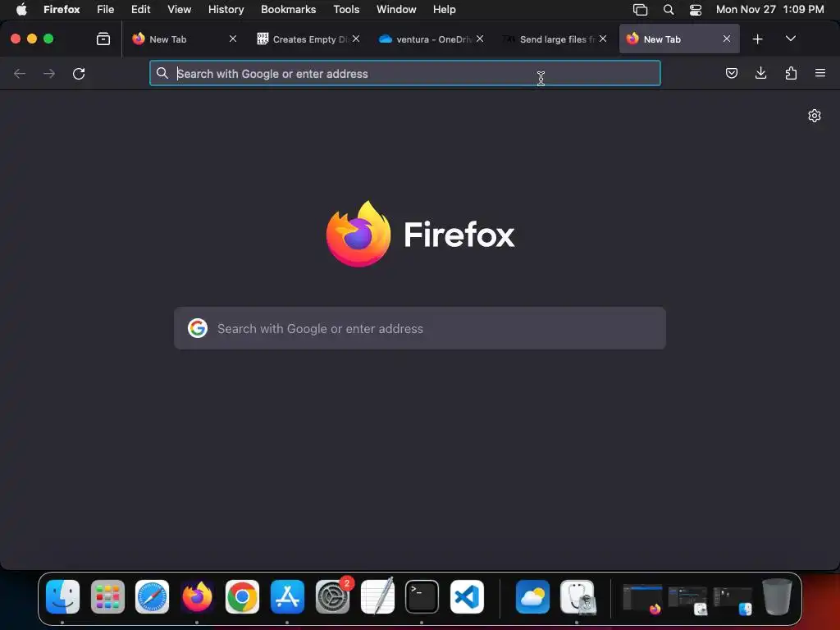Open the Edit menu
840x630 pixels.
(141, 9)
